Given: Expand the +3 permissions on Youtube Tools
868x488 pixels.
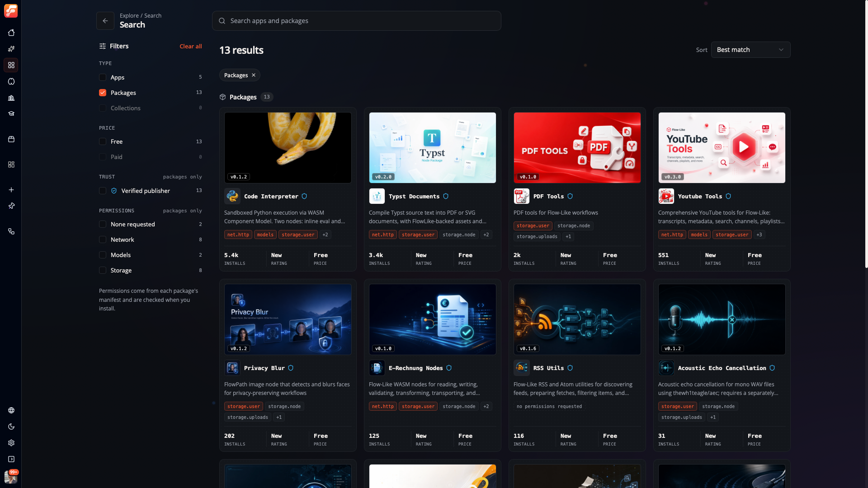Looking at the screenshot, I should point(759,235).
